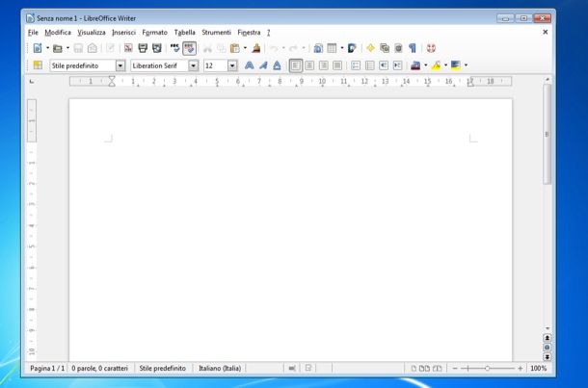Open the Formato menu
This screenshot has width=588, height=388.
click(x=155, y=33)
